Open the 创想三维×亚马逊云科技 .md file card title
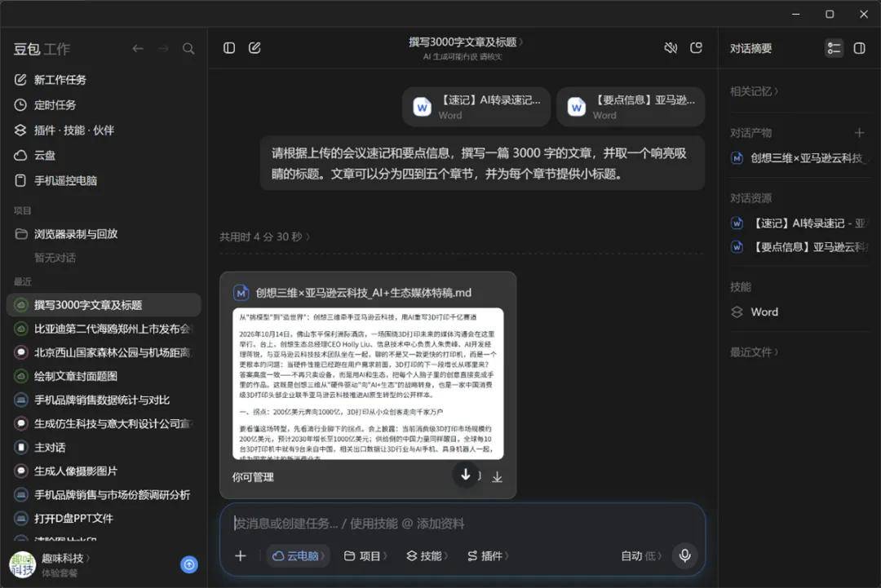Viewport: 881px width, 588px height. click(x=363, y=293)
